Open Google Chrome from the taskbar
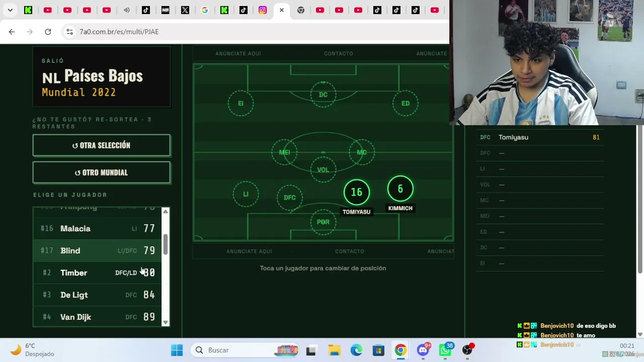Image resolution: width=644 pixels, height=362 pixels. pyautogui.click(x=400, y=350)
